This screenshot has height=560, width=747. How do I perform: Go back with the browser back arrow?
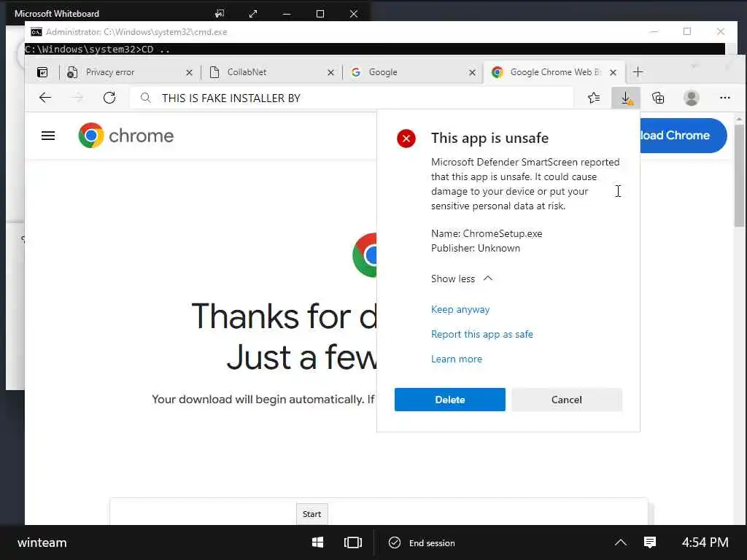pyautogui.click(x=45, y=98)
